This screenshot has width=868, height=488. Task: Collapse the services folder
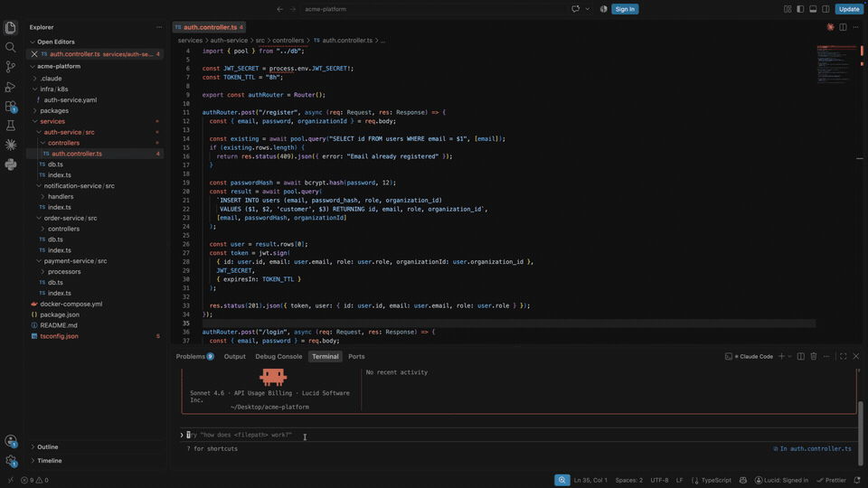[52, 121]
